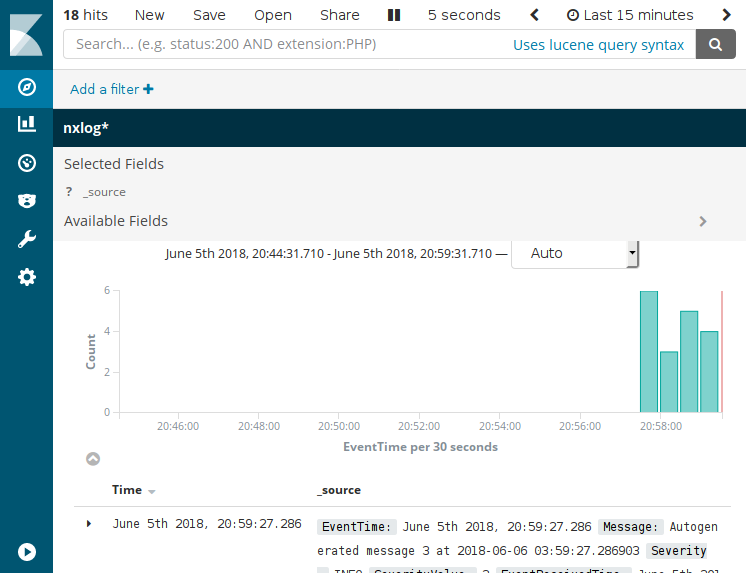Click the magnifier search submit button

tap(716, 44)
